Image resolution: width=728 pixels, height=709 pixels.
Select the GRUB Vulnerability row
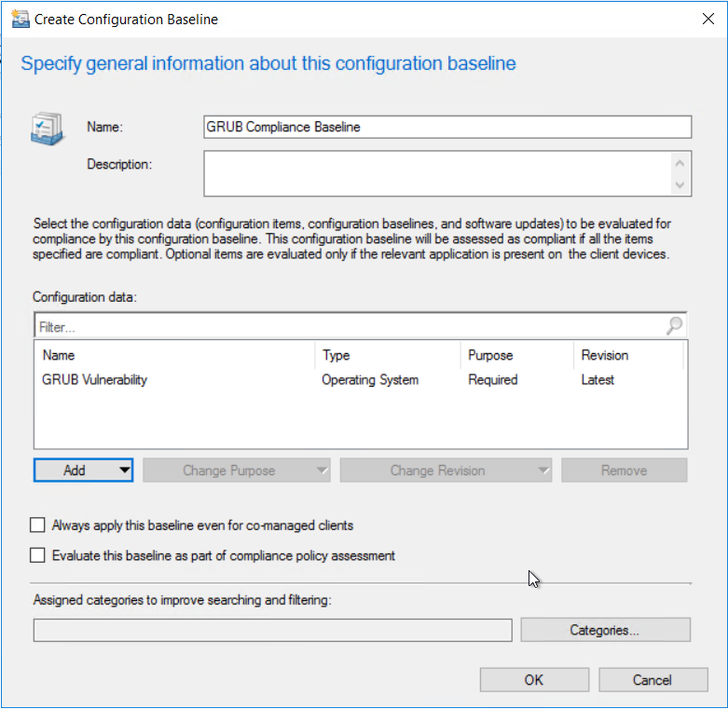(95, 380)
